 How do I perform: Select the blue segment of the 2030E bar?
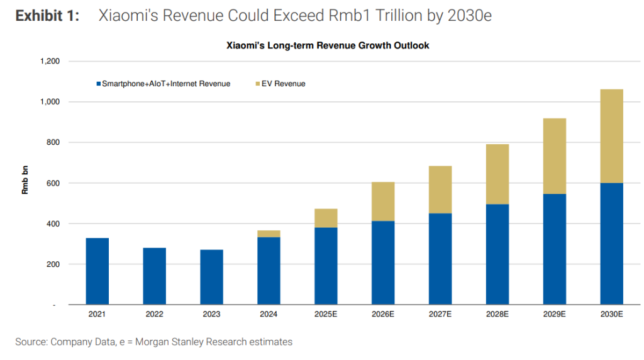[x=611, y=244]
